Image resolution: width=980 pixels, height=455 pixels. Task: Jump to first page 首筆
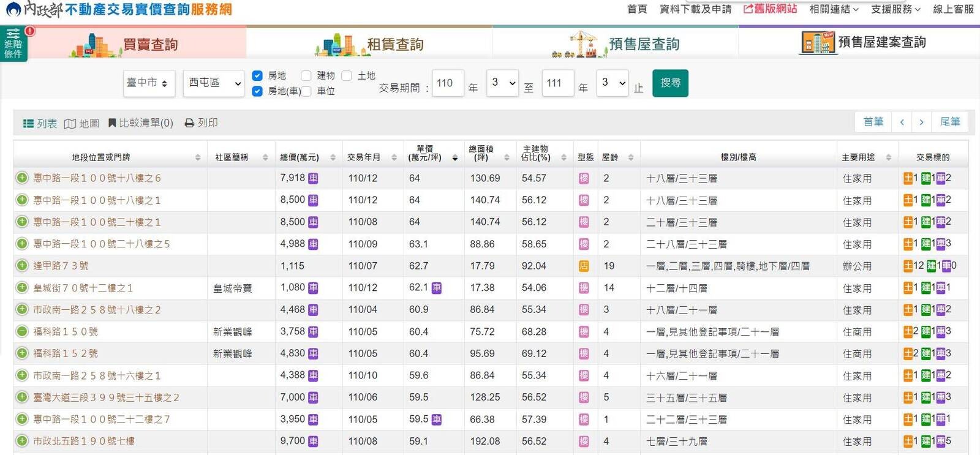[873, 122]
